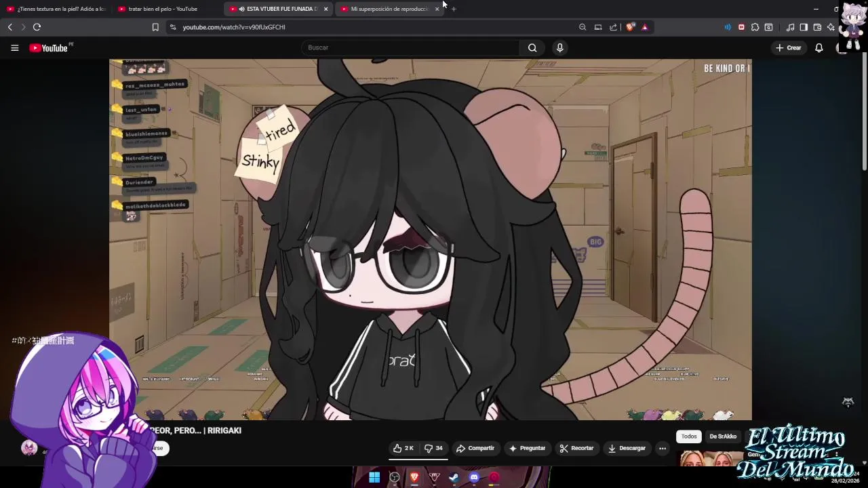Reload the page
Viewport: 868px width, 488px height.
tap(37, 27)
